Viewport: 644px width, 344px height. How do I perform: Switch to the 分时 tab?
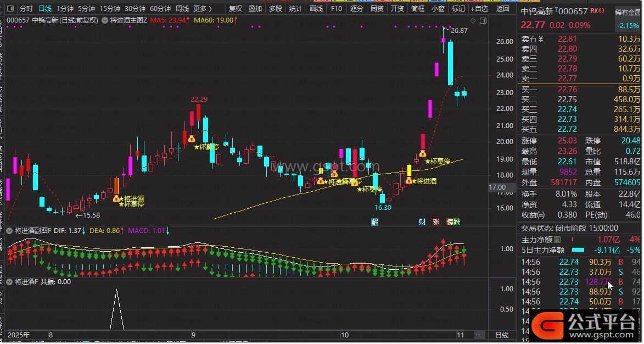[x=26, y=8]
